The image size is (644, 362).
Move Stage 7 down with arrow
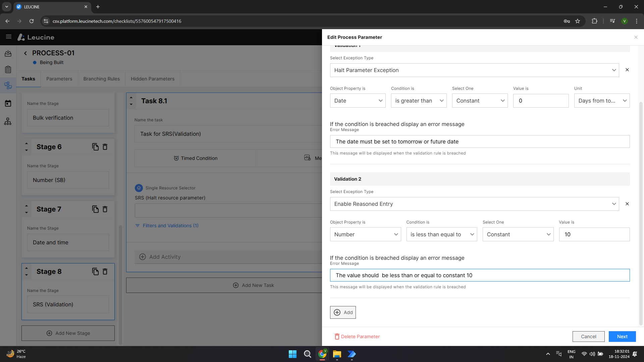tap(26, 213)
